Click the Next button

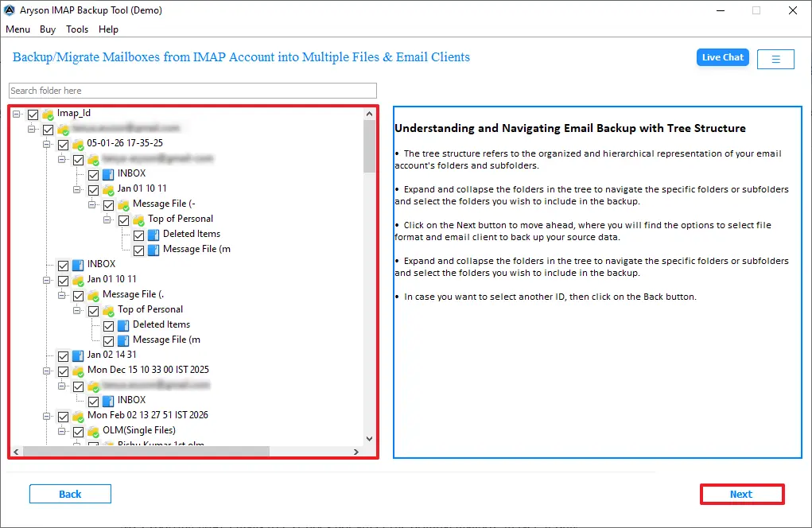[x=741, y=494]
